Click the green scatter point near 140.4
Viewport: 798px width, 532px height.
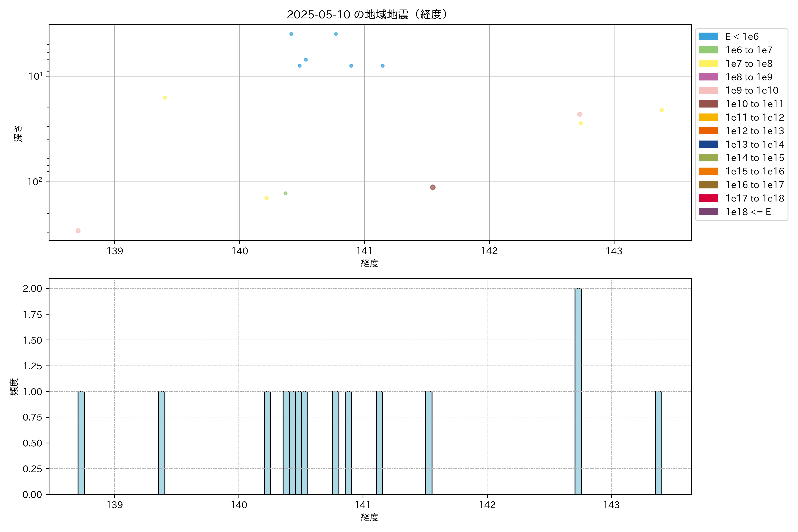[285, 193]
